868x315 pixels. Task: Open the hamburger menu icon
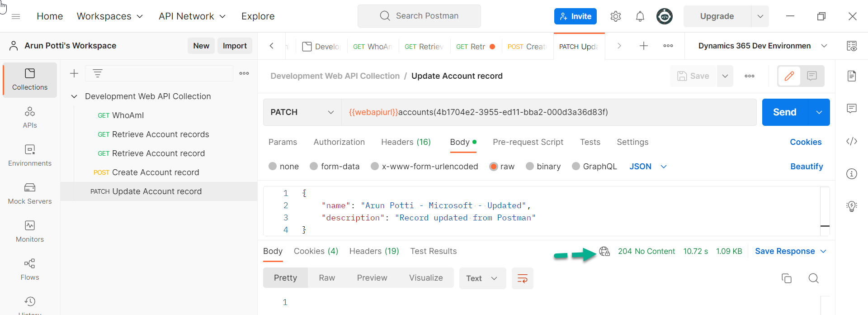click(16, 16)
